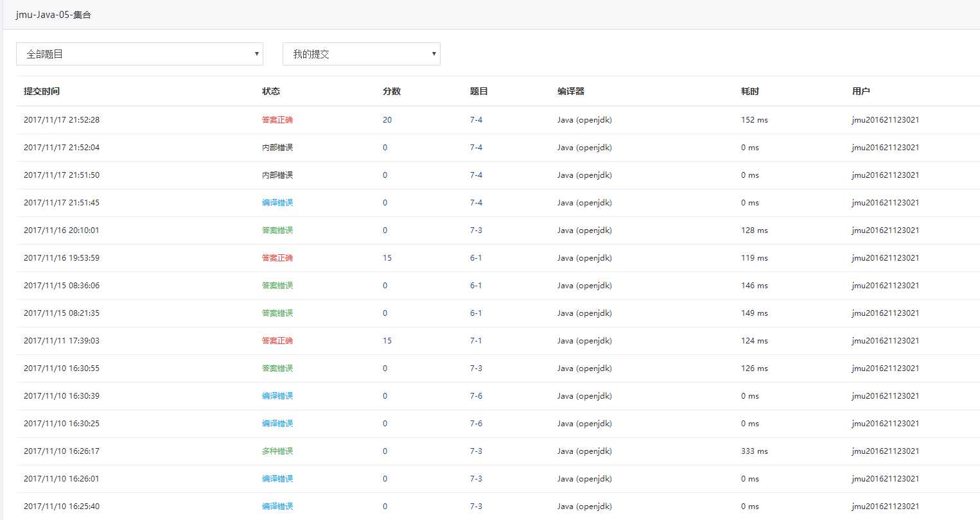Select the 333 ms duration cell

coord(755,451)
